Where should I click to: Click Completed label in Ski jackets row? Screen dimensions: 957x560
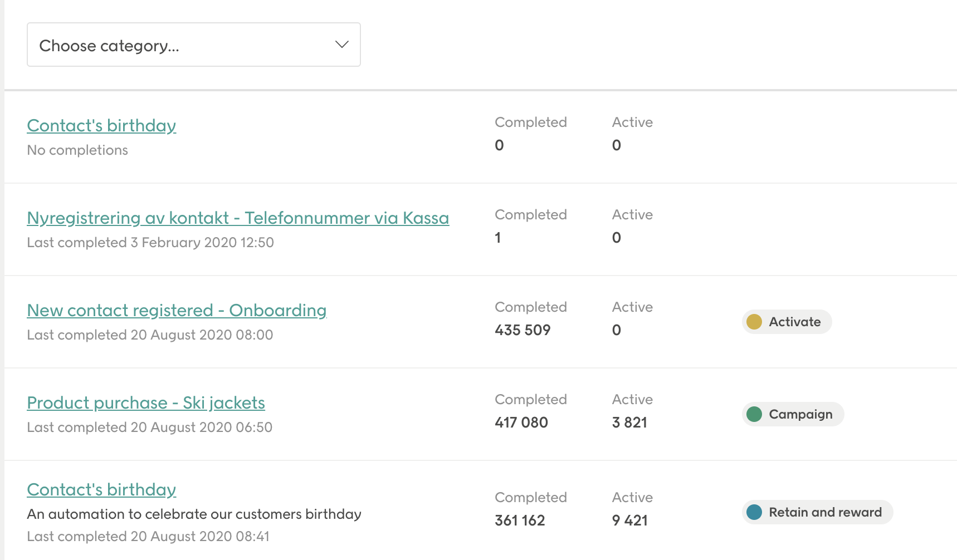531,400
